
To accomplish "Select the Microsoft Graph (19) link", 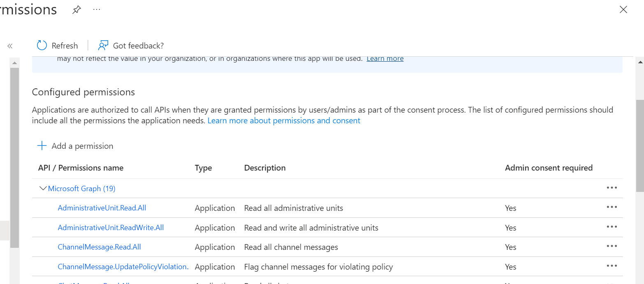I will pos(81,188).
